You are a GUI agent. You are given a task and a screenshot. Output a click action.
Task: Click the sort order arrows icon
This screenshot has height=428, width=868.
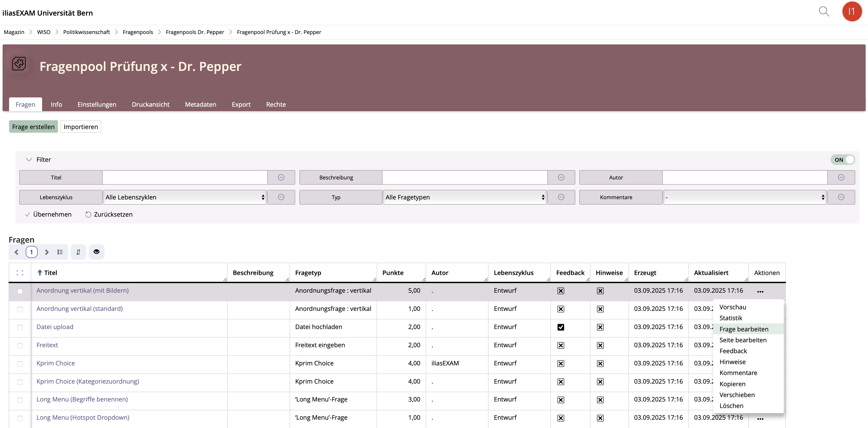(78, 252)
